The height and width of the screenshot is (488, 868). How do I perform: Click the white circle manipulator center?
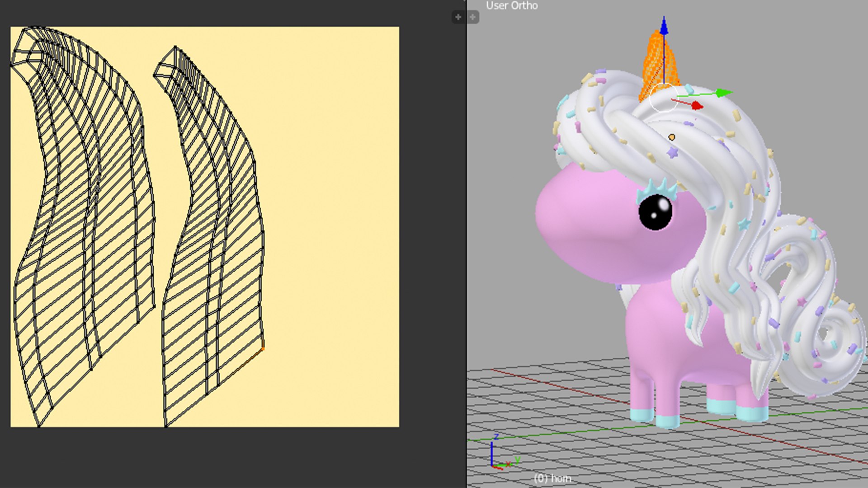click(x=663, y=97)
